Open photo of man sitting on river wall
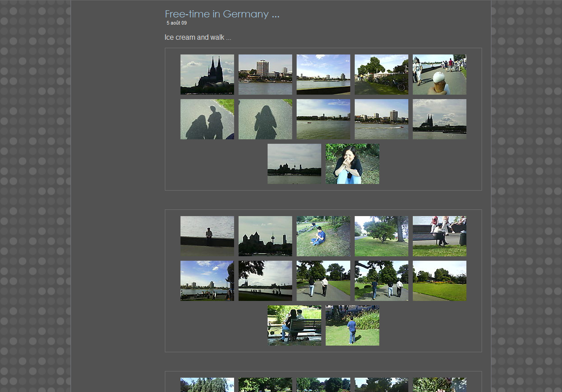Screen dimensions: 562x392 (x=207, y=236)
